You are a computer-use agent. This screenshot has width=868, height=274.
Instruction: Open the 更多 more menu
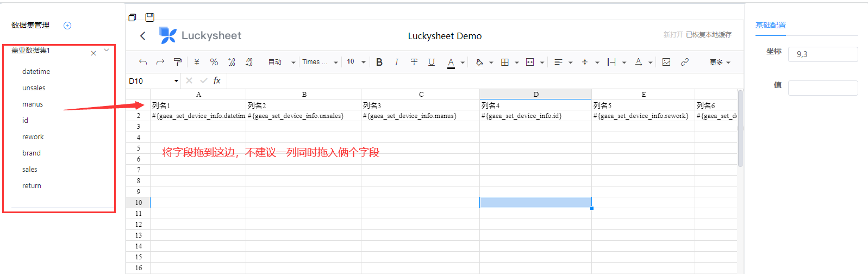coord(720,63)
